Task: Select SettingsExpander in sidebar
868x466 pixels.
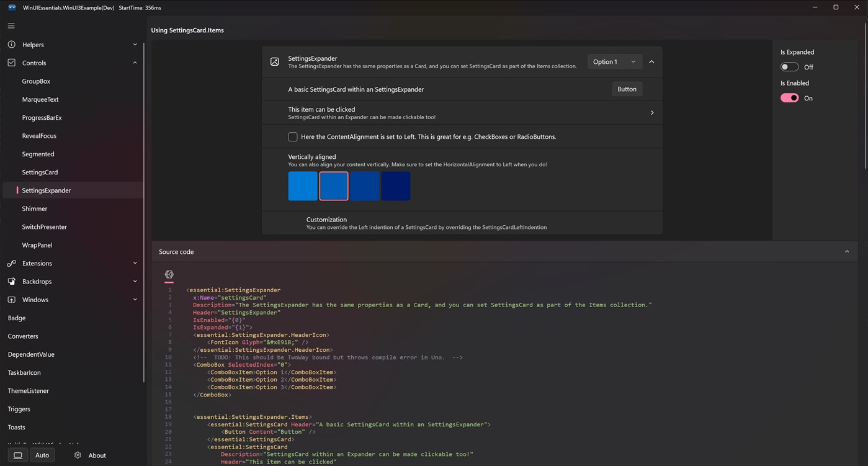Action: (x=73, y=190)
